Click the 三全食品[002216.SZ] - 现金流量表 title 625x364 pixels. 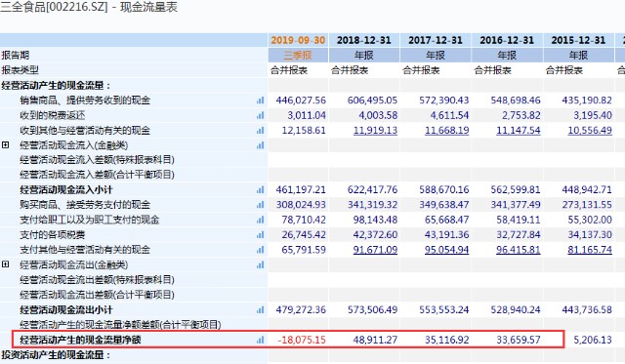tap(89, 7)
